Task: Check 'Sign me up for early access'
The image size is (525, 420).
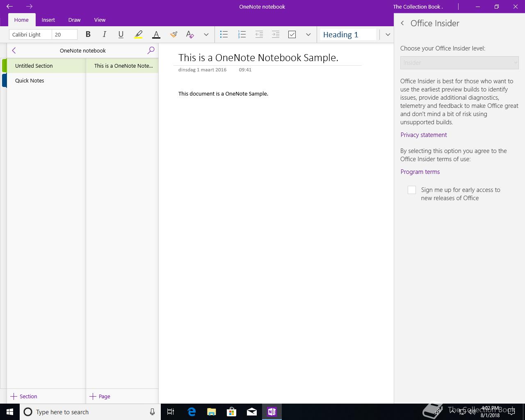Action: 412,190
